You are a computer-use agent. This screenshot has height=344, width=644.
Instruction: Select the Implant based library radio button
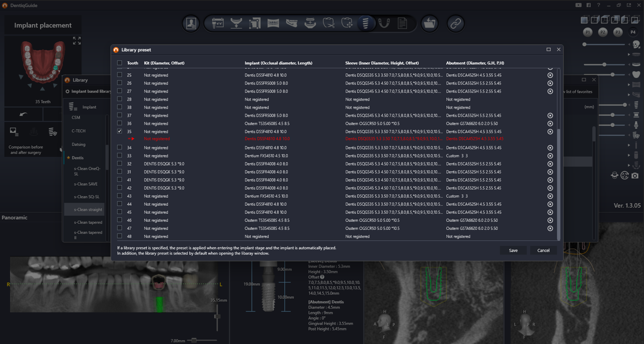67,92
